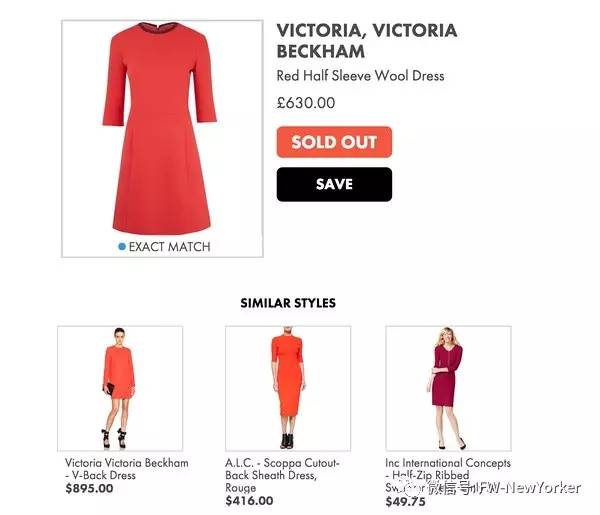The height and width of the screenshot is (515, 600).
Task: Click the Victoria, Victoria Beckham brand heading
Action: pyautogui.click(x=367, y=41)
